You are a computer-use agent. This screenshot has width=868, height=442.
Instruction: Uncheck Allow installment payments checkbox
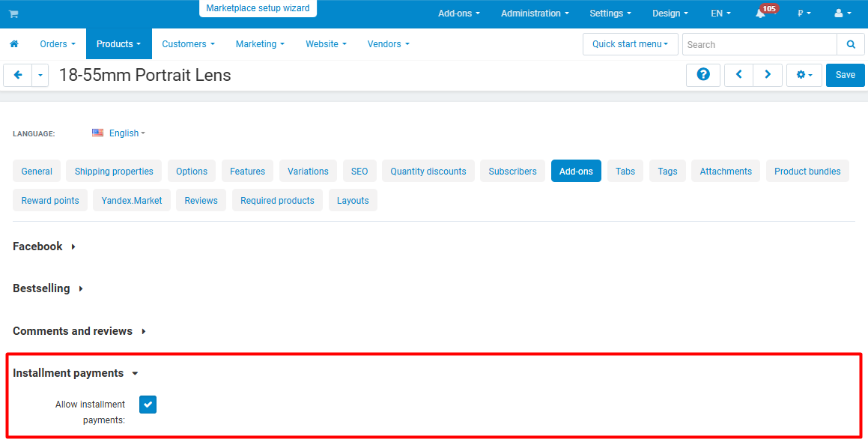coord(148,405)
